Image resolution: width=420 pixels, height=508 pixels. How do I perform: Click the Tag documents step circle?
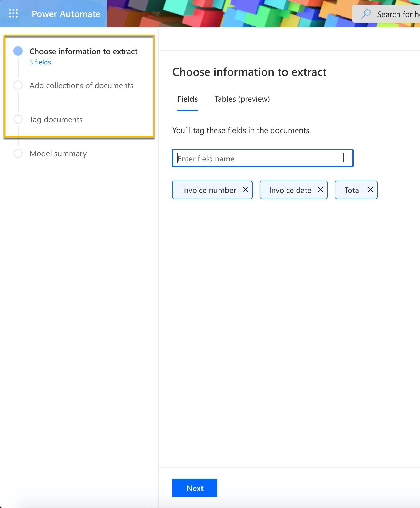point(18,119)
